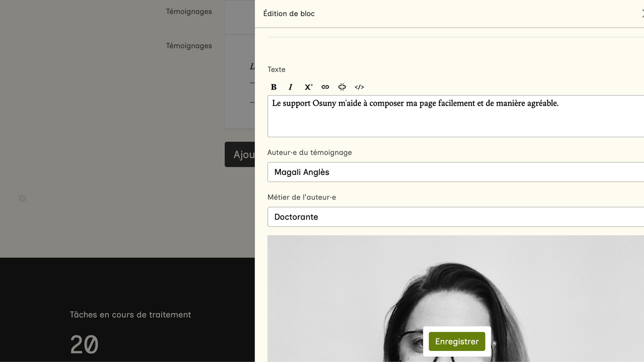Click the pending tasks count 20
The image size is (644, 362).
coord(84,345)
